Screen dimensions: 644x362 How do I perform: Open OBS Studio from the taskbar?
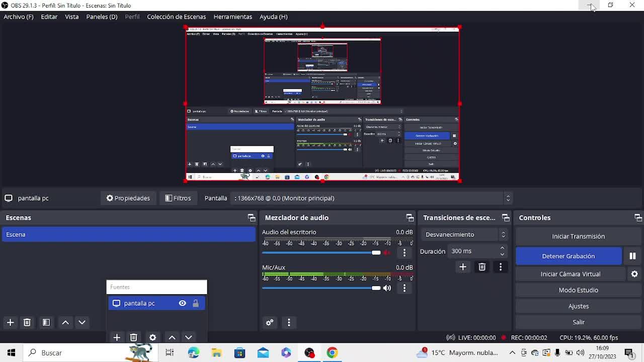(309, 353)
